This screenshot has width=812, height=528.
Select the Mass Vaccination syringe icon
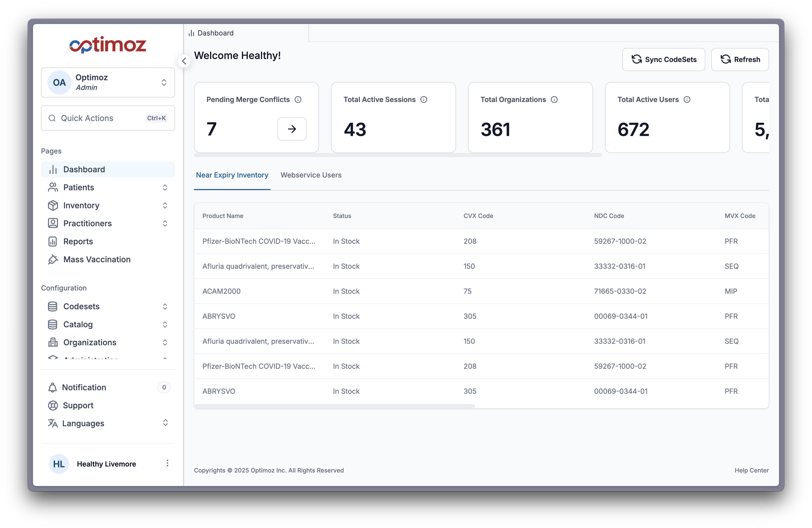pos(53,259)
